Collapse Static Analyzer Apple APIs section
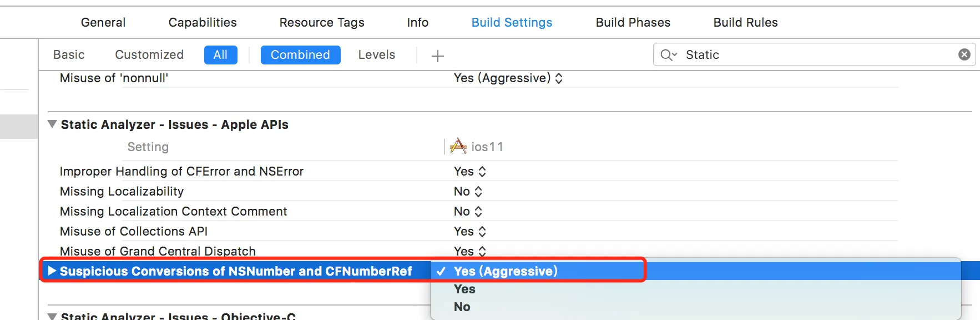The width and height of the screenshot is (980, 320). [52, 124]
